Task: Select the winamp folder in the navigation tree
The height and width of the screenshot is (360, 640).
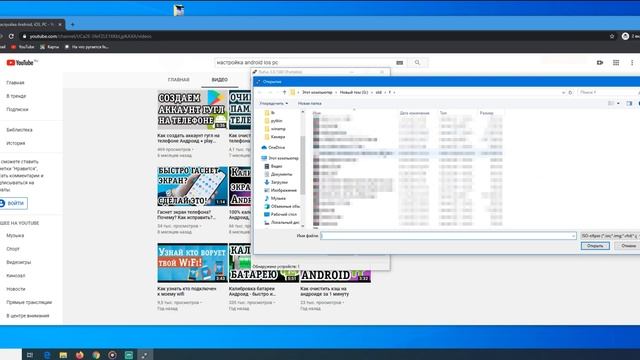Action: (275, 129)
